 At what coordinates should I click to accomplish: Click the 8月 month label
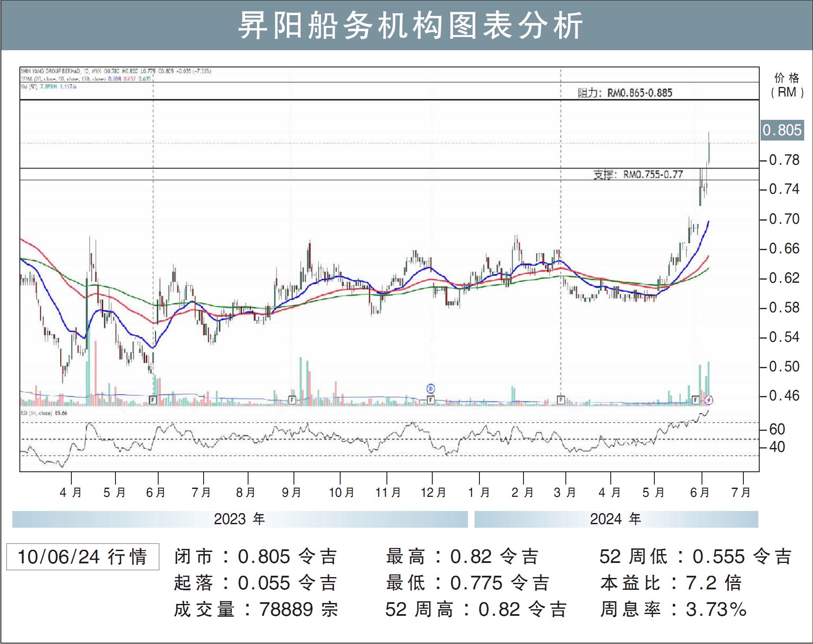246,492
